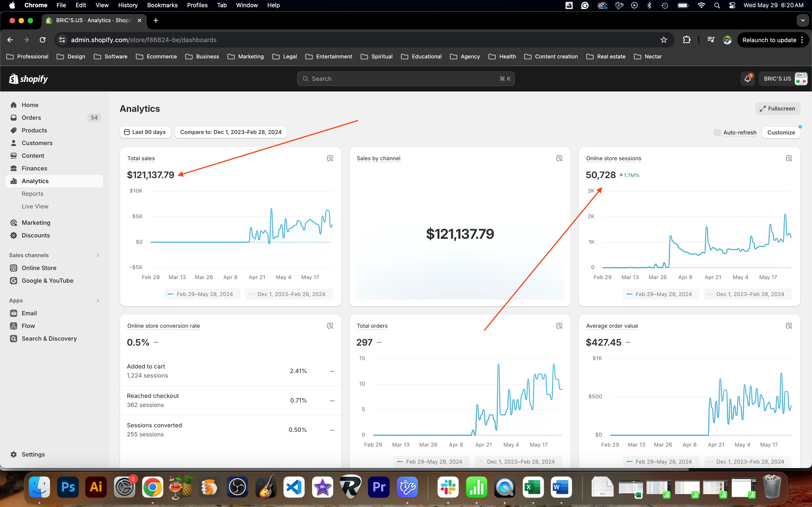Toggle the Feb 29–May 28 legend on Total sales

tap(201, 294)
